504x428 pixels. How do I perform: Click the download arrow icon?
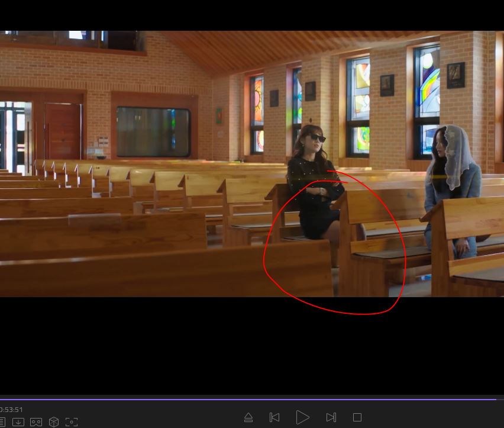pyautogui.click(x=18, y=422)
